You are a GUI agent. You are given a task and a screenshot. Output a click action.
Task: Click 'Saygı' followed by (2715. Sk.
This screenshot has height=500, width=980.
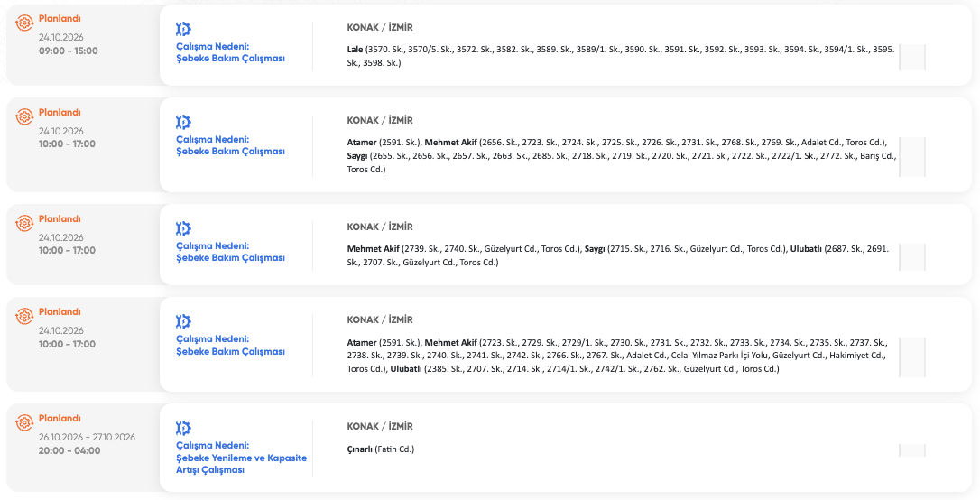[595, 249]
